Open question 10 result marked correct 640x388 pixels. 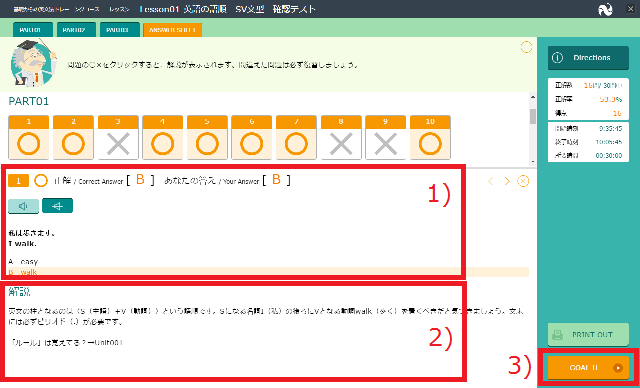point(430,137)
